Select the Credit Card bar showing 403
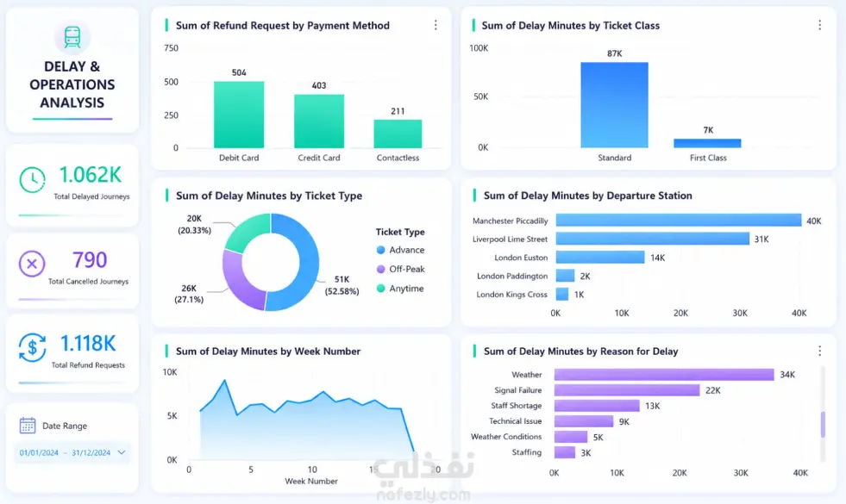Screen dimensions: 846x504 click(x=319, y=121)
